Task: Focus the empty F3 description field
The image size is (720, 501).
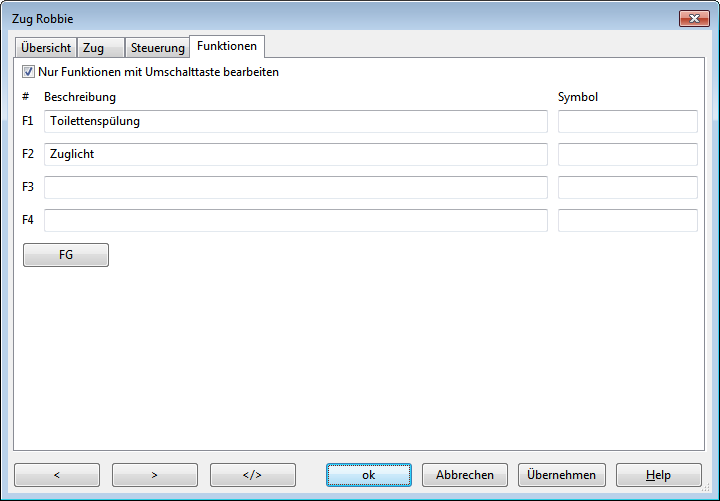Action: click(295, 187)
